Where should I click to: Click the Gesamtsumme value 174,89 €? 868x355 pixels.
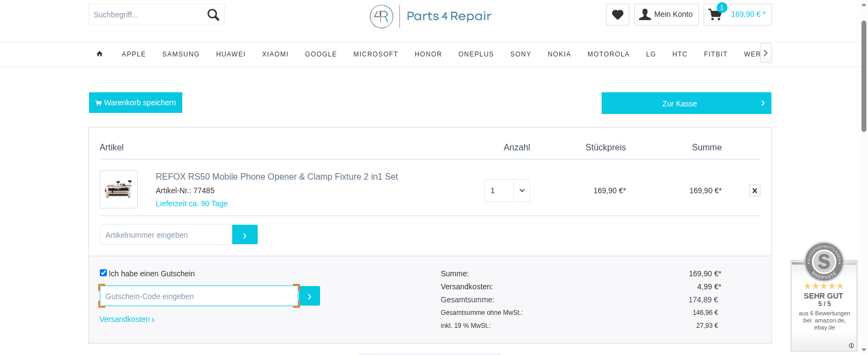click(x=703, y=300)
